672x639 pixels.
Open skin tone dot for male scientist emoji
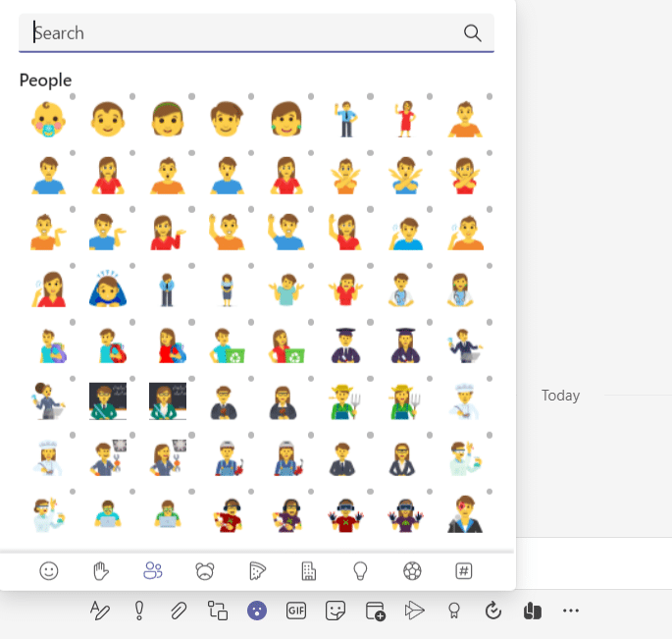(x=490, y=435)
